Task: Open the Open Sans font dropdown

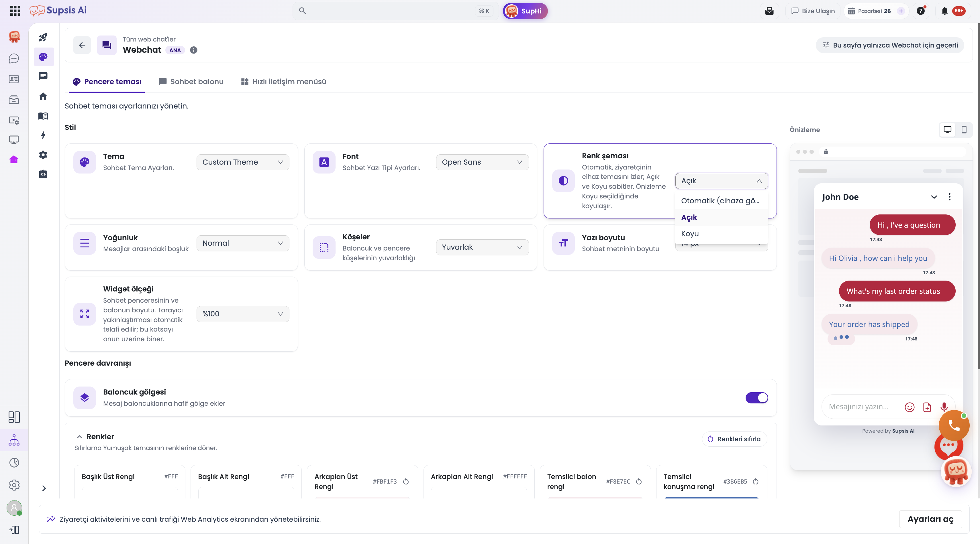Action: click(x=482, y=162)
